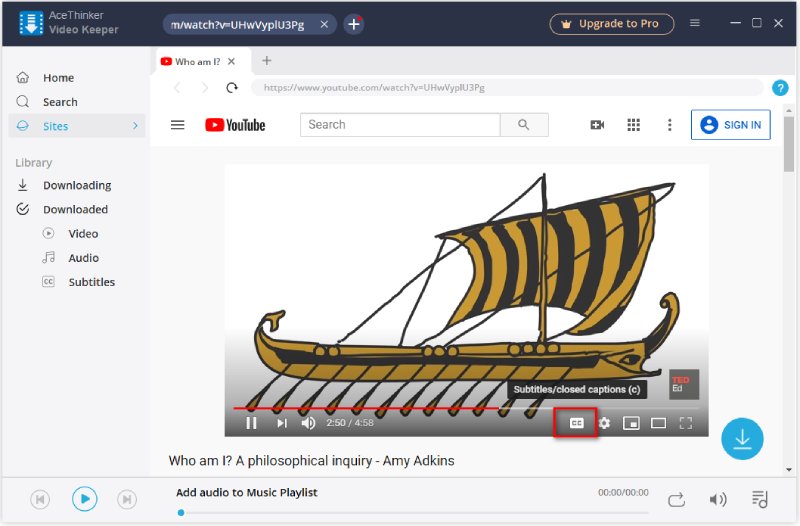Viewport: 800px width, 526px height.
Task: Click the 2:50 / 4:58 time display
Action: click(x=350, y=423)
